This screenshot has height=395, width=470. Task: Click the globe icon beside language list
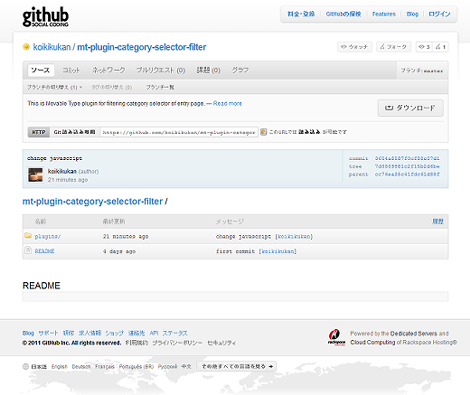(x=25, y=366)
